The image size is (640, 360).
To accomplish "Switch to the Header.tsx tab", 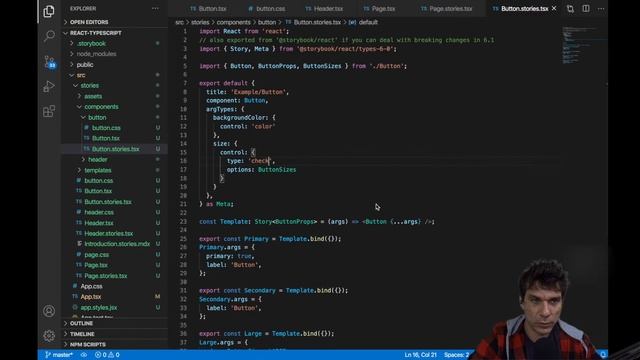I will (x=324, y=9).
